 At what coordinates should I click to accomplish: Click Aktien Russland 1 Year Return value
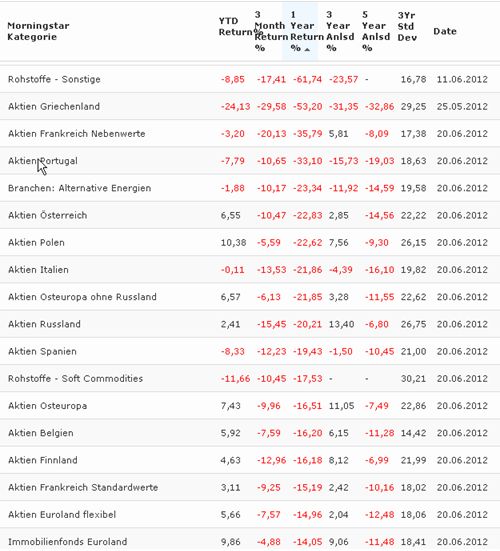click(307, 324)
